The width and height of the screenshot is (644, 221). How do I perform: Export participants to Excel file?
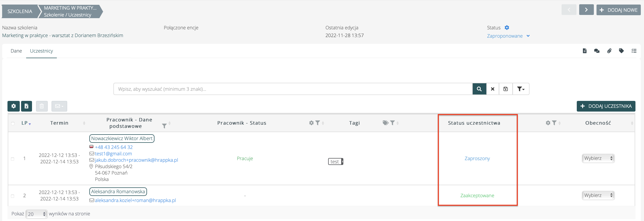(x=27, y=106)
